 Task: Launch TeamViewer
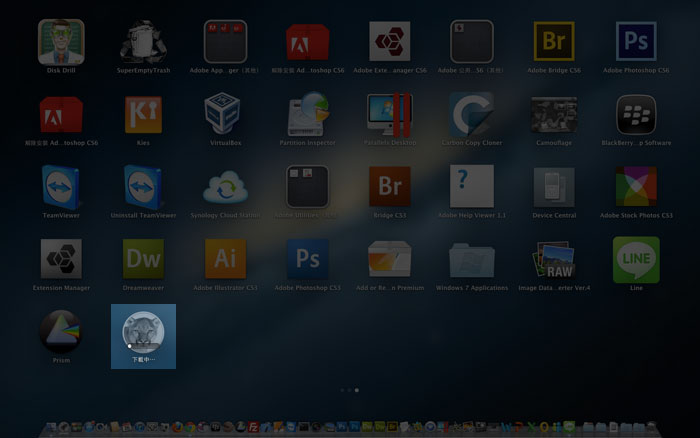[x=61, y=187]
